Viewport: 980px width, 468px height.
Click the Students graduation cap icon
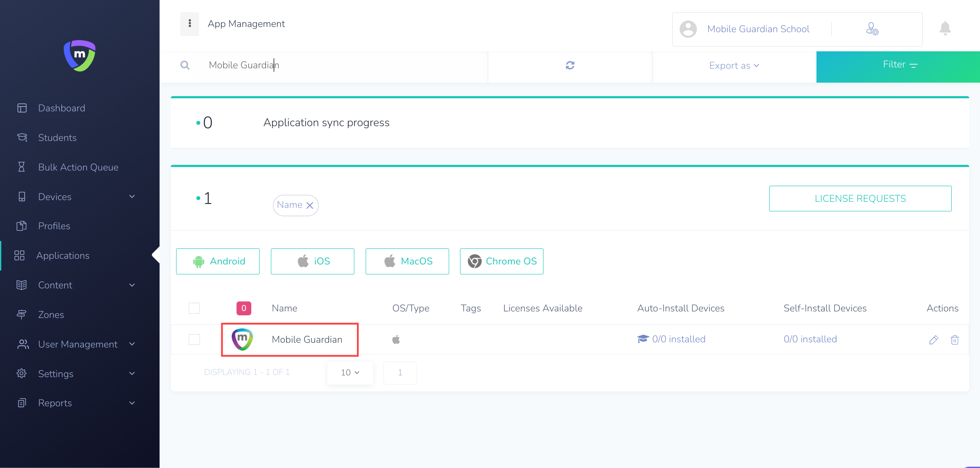point(22,137)
